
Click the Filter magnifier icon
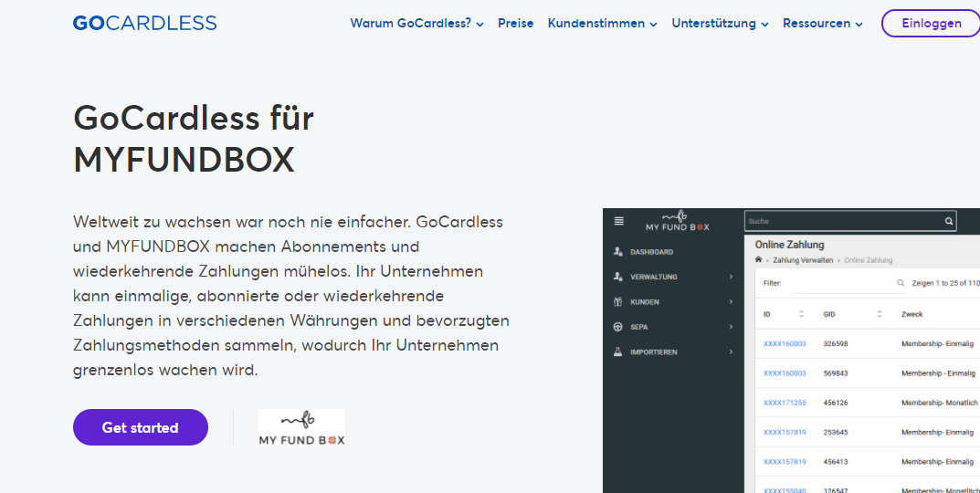coord(900,283)
